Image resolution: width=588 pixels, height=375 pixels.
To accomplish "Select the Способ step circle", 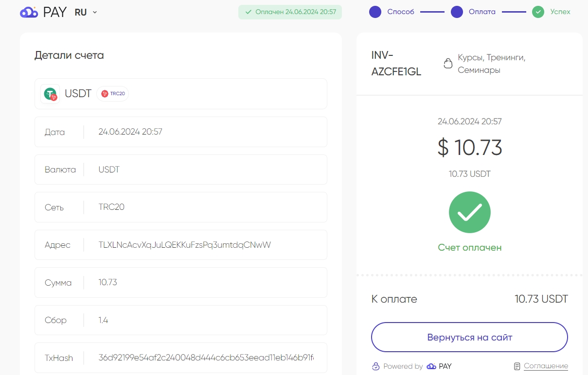I will [375, 12].
